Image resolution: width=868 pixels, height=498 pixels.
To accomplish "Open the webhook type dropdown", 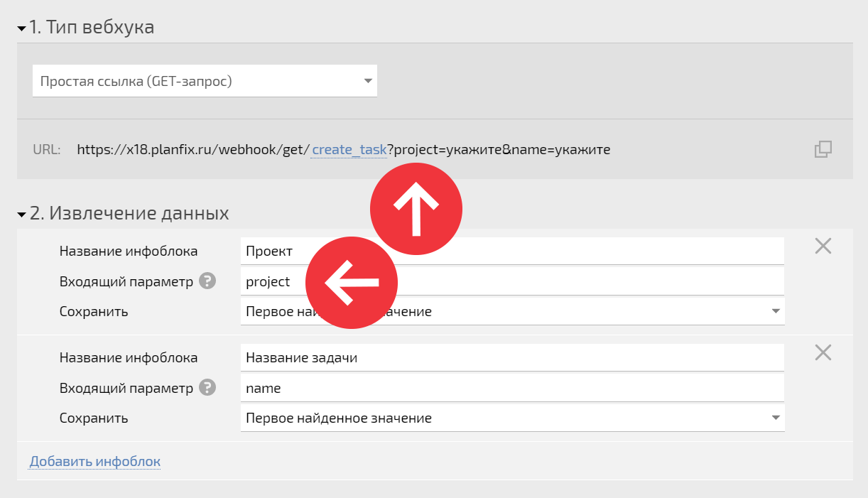I will coord(205,81).
